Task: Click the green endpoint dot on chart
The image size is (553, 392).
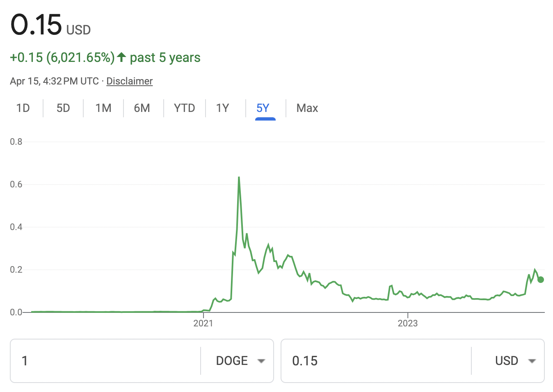Action: [x=541, y=280]
